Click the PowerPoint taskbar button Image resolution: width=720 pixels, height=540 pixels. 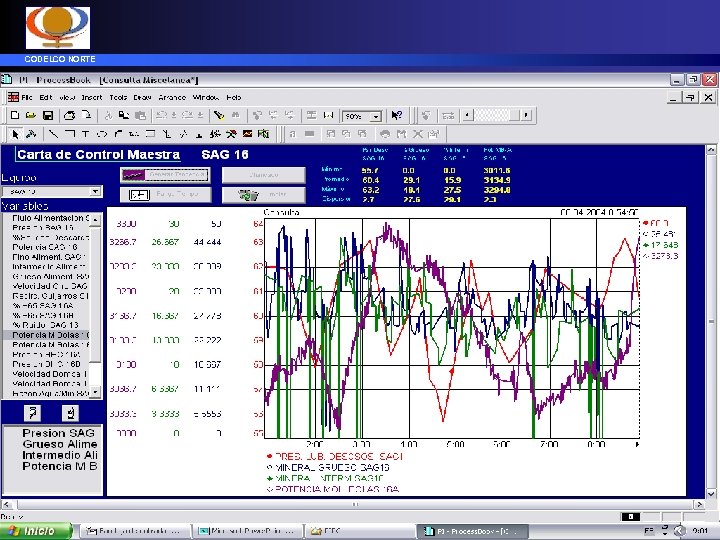coord(248,531)
